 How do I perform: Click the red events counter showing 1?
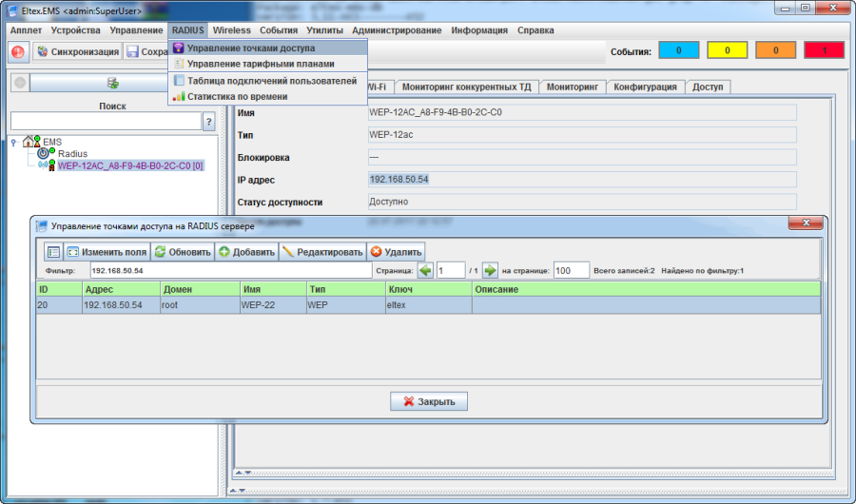click(x=825, y=50)
